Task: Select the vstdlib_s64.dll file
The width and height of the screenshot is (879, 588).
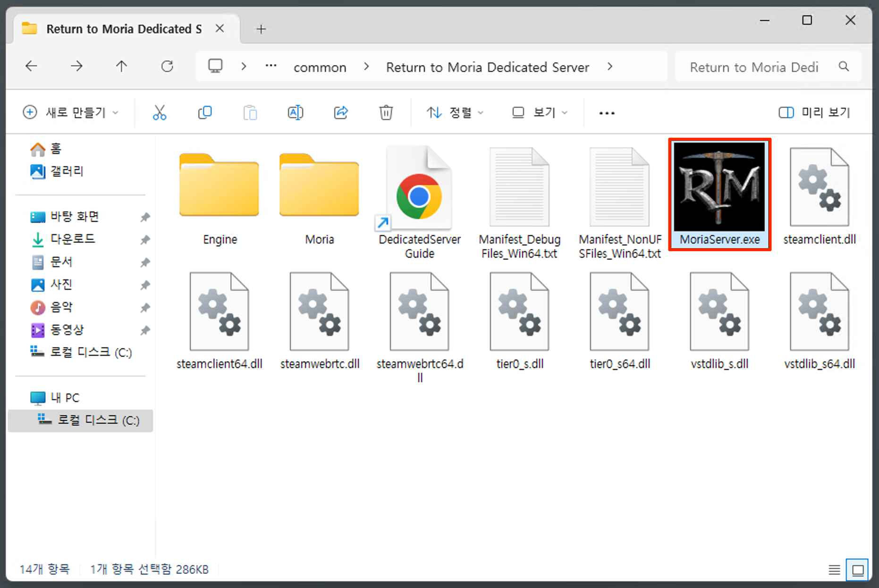Action: pyautogui.click(x=820, y=321)
